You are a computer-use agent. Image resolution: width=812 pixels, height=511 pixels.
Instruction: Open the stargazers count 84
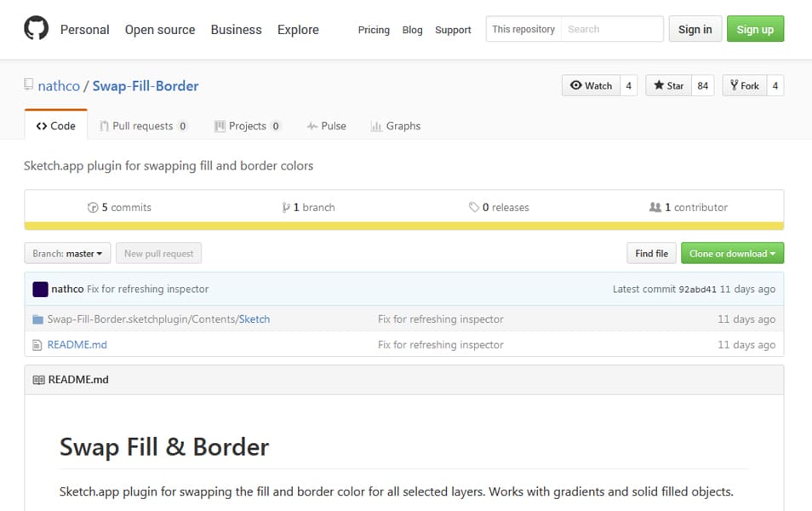point(703,85)
